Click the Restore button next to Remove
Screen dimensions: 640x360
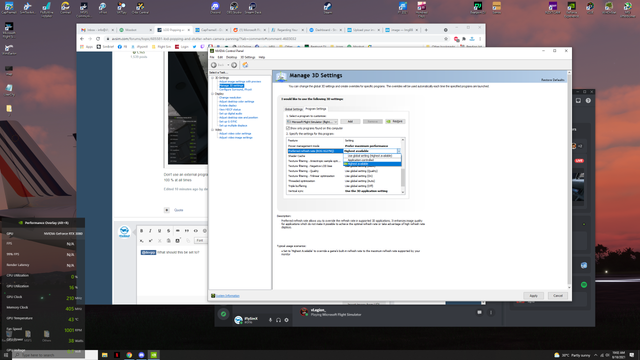395,122
